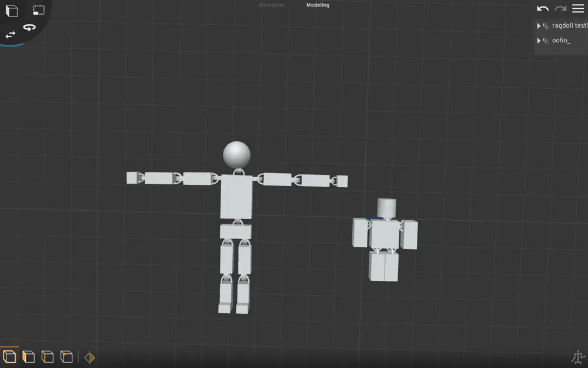Viewport: 588px width, 368px height.
Task: Click the orange diamond keyframe icon
Action: click(x=89, y=357)
